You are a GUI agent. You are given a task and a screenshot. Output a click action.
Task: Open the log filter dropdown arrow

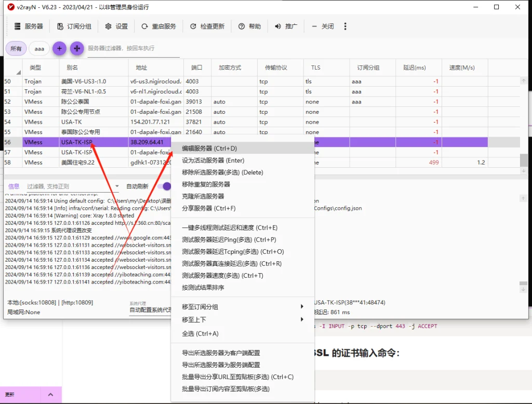tap(117, 186)
